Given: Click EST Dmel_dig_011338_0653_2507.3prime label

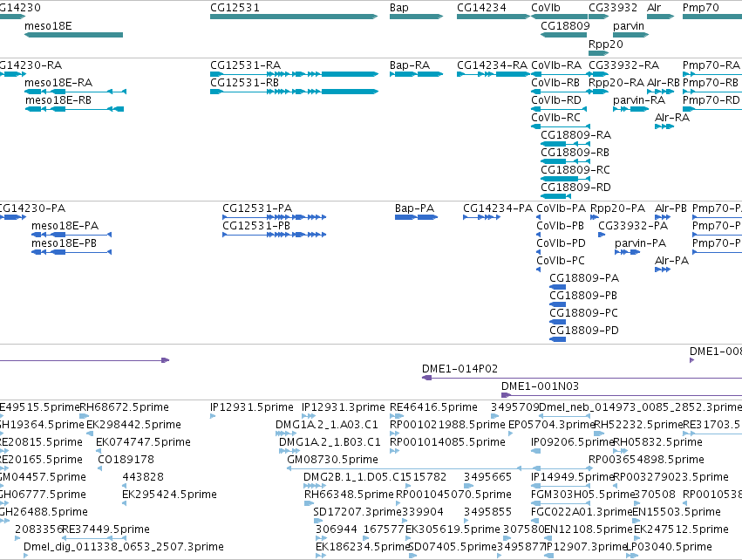Looking at the screenshot, I should [124, 547].
